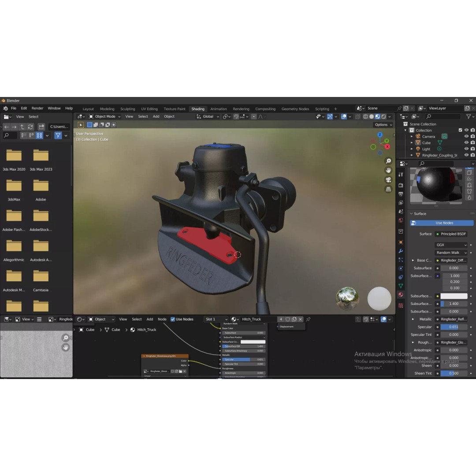Viewport: 476px width, 476px height.
Task: Open the viewport Options dropdown
Action: tap(383, 125)
